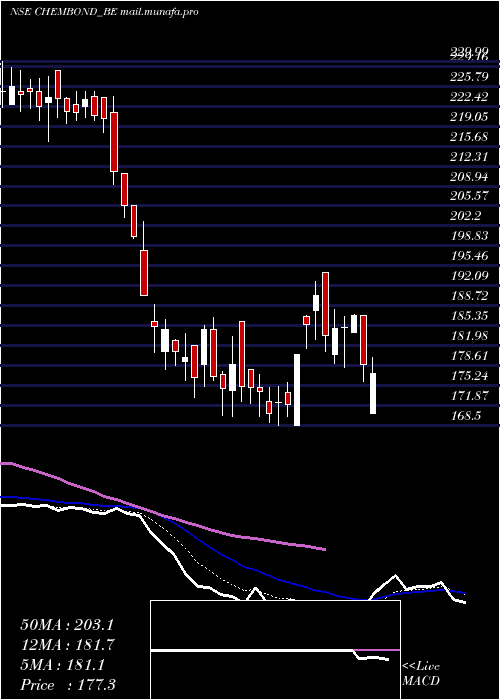Click the pink signal segment in MACD box
Screen dimensions: 500x700
377,650
